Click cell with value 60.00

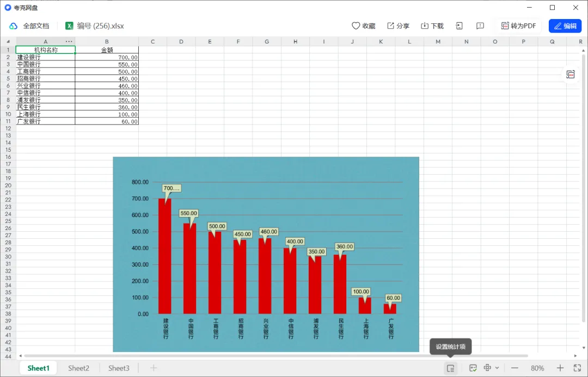coord(107,121)
